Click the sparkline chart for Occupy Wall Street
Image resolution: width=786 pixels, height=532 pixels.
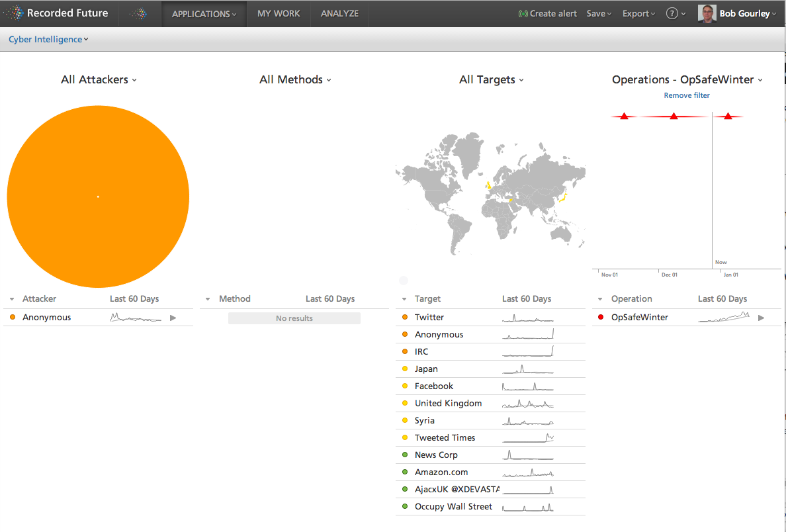528,507
